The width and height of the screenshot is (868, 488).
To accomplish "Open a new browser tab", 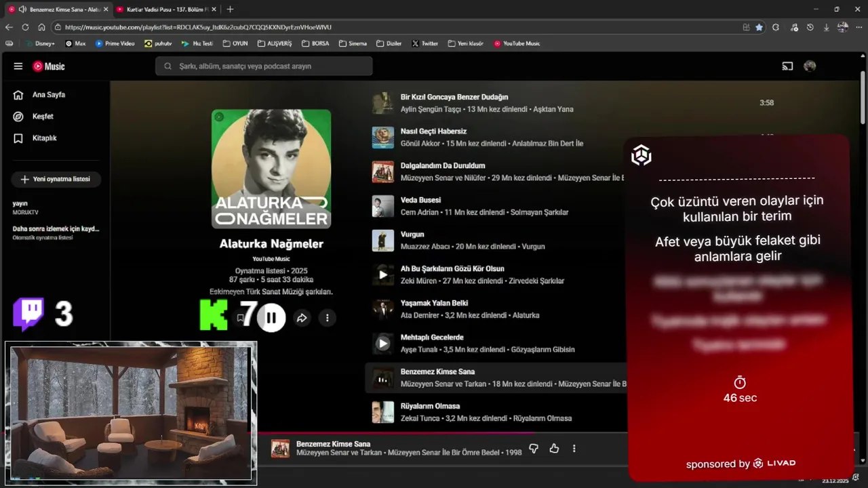I will coord(230,9).
